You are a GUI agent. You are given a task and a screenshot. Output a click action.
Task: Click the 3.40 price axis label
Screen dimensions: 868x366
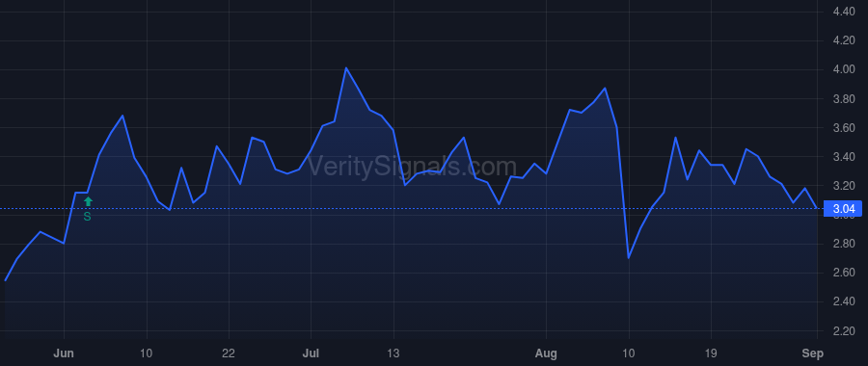844,157
